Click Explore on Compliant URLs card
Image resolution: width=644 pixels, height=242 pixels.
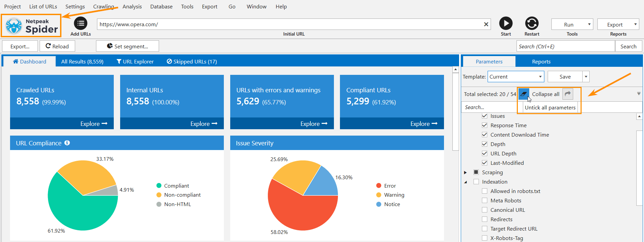(x=424, y=124)
